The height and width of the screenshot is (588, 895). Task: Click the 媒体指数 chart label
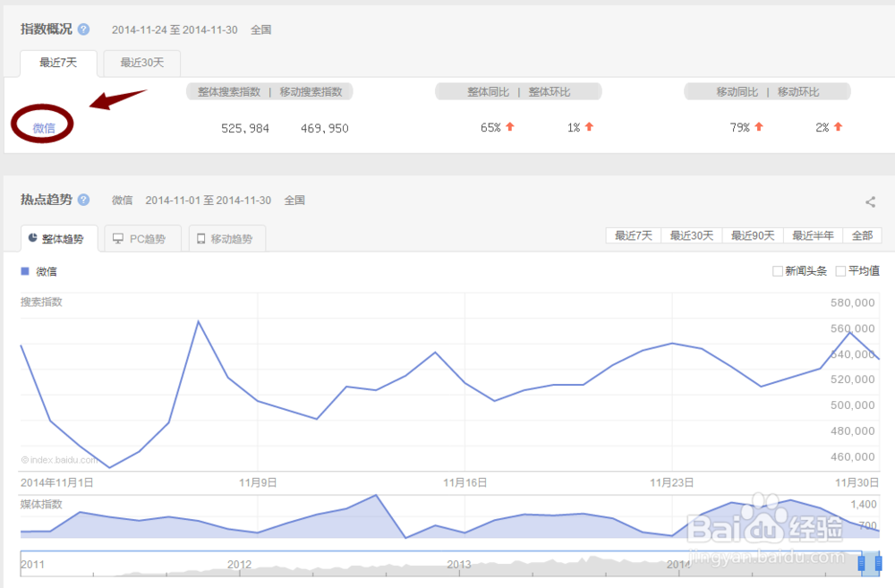point(41,504)
